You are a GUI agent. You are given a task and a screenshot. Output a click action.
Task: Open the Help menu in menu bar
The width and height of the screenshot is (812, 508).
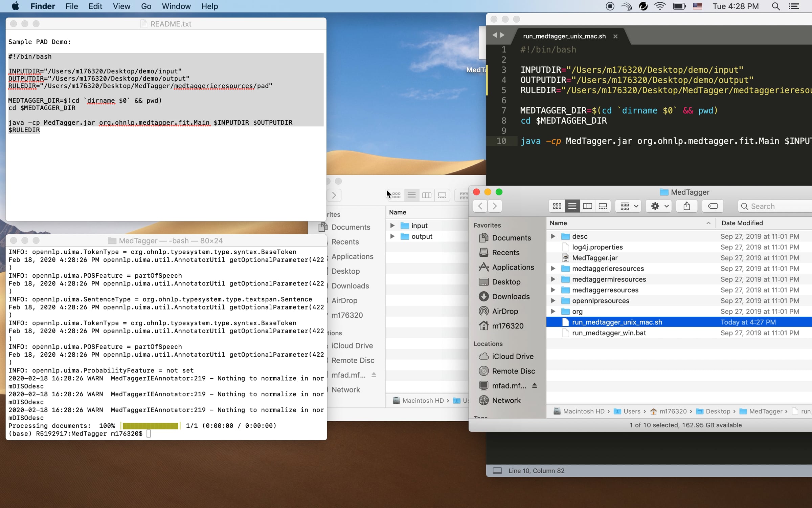[x=209, y=6]
